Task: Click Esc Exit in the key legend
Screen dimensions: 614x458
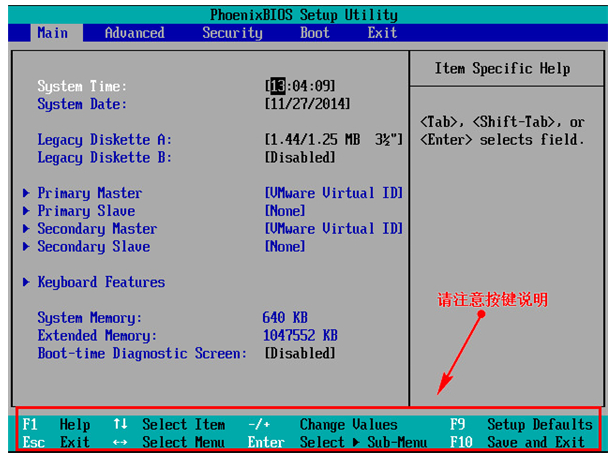Action: (56, 442)
